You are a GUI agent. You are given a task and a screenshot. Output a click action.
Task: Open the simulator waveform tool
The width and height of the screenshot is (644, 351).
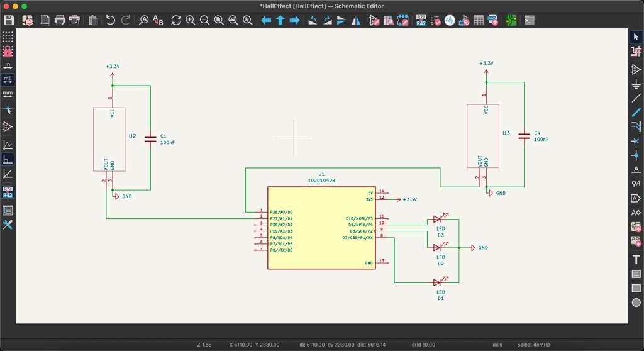[x=450, y=21]
